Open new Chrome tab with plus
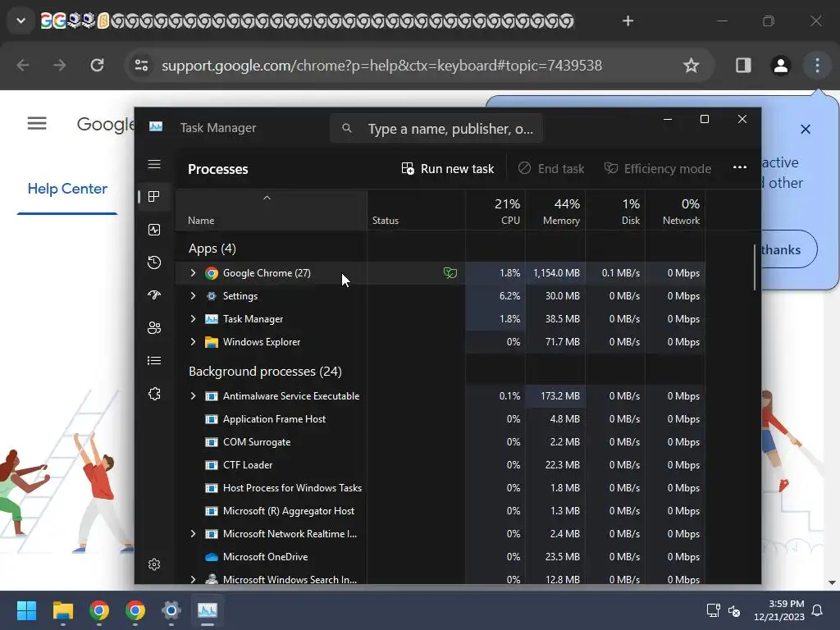 click(628, 21)
